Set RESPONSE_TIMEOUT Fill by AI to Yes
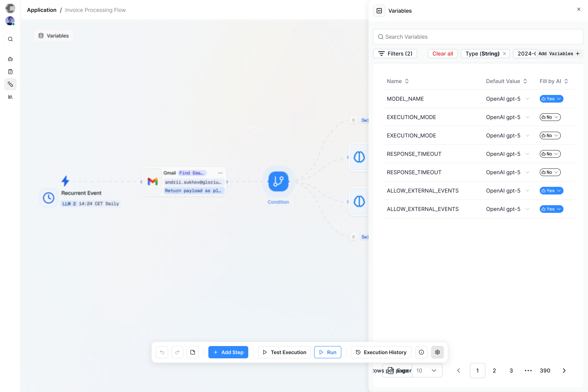This screenshot has height=392, width=588. pos(550,154)
